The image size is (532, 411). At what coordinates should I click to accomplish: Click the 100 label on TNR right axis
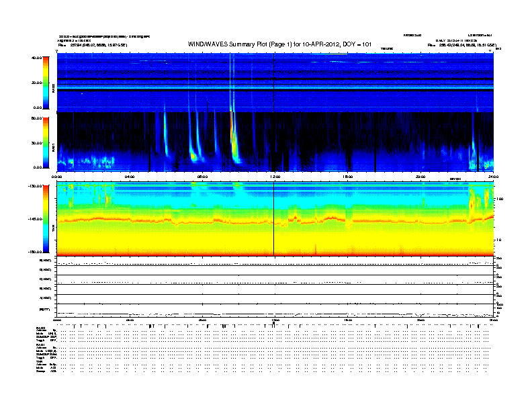[x=500, y=199]
